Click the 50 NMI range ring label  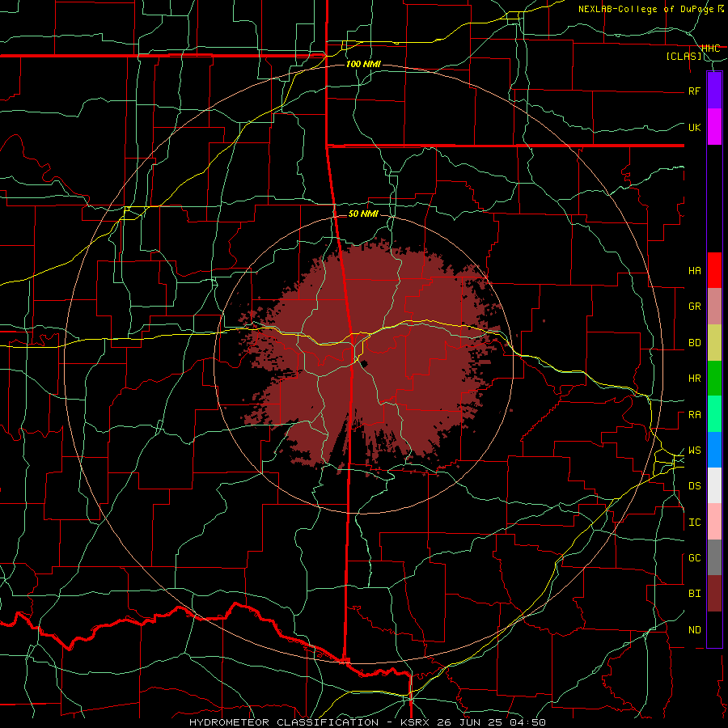point(363,214)
